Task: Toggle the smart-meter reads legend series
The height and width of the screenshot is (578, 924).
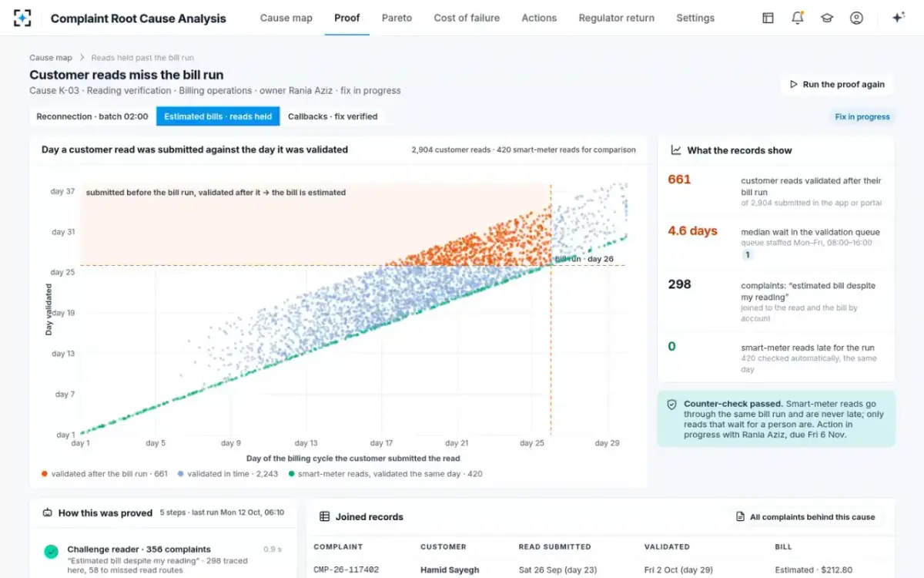Action: pyautogui.click(x=385, y=474)
